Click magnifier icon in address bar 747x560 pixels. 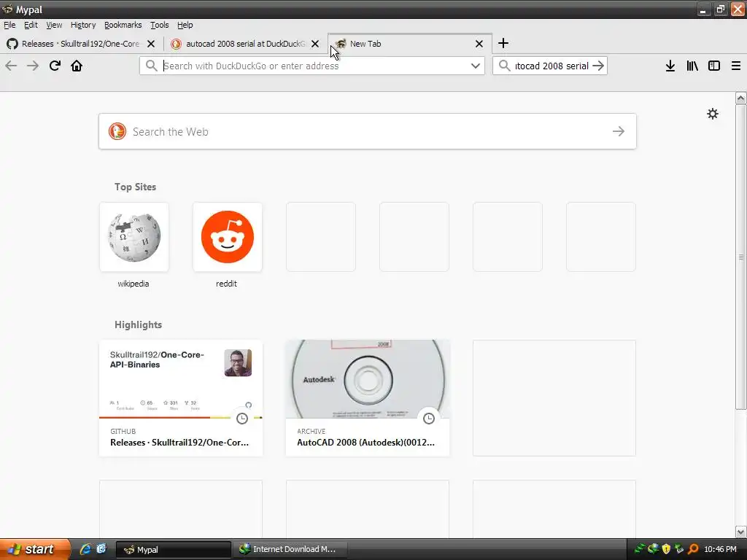click(x=152, y=66)
